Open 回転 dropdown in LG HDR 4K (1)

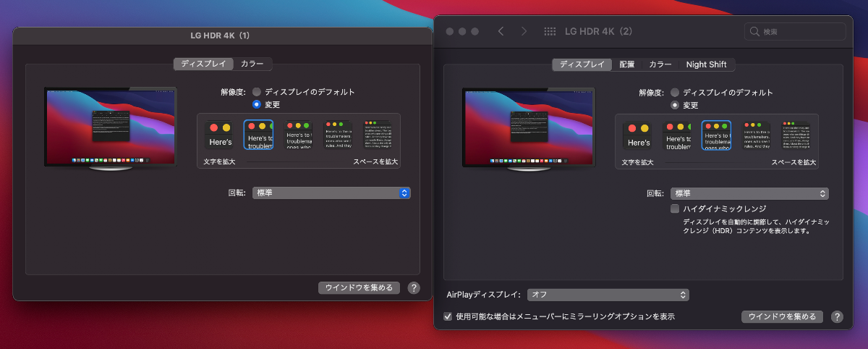click(331, 193)
